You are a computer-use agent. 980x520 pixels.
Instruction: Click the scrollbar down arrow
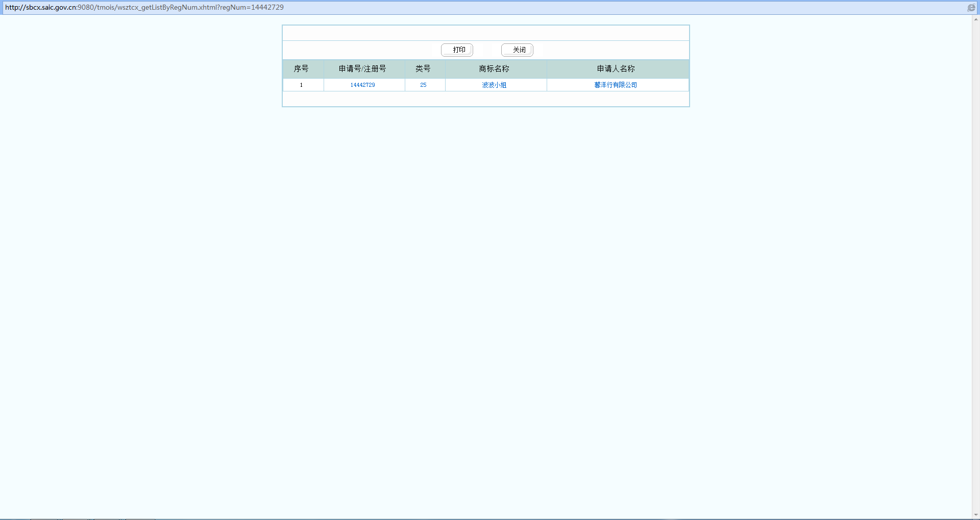976,514
